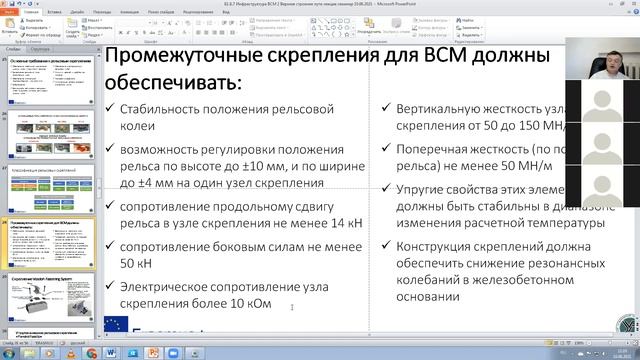Align text left in paragraph group
Viewport: 640px width, 360px height.
point(198,33)
